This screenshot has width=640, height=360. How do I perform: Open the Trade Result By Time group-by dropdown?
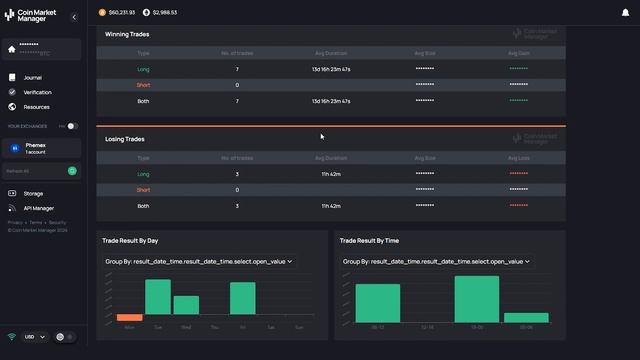436,262
